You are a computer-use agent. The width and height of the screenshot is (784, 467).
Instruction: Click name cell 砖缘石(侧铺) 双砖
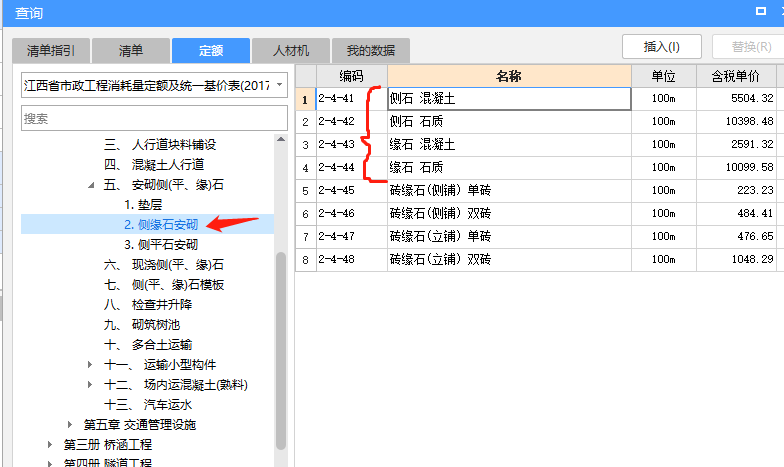point(509,214)
